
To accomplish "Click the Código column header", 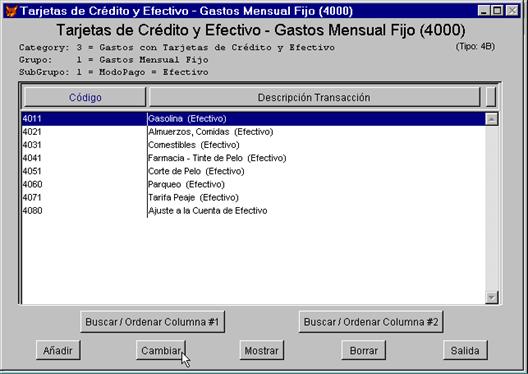I will point(85,97).
